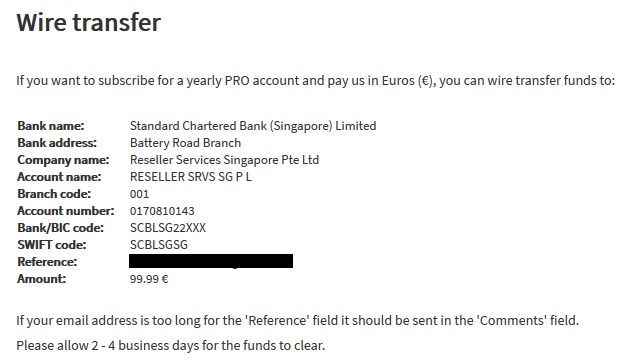Click the yearly PRO account intro sentence
The image size is (624, 361).
pos(316,81)
